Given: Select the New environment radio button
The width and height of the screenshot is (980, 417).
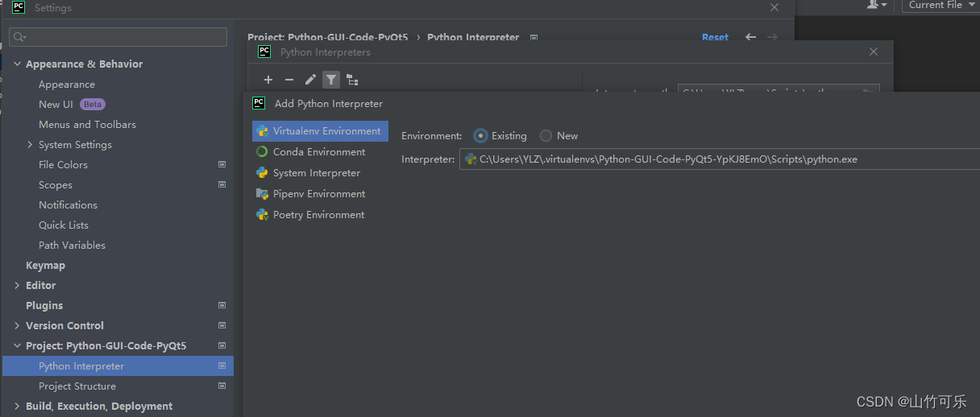Looking at the screenshot, I should coord(546,135).
